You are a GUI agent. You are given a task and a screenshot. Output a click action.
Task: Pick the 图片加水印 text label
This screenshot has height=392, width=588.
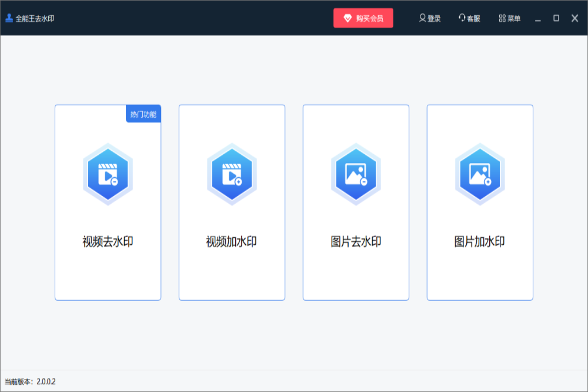pos(480,241)
